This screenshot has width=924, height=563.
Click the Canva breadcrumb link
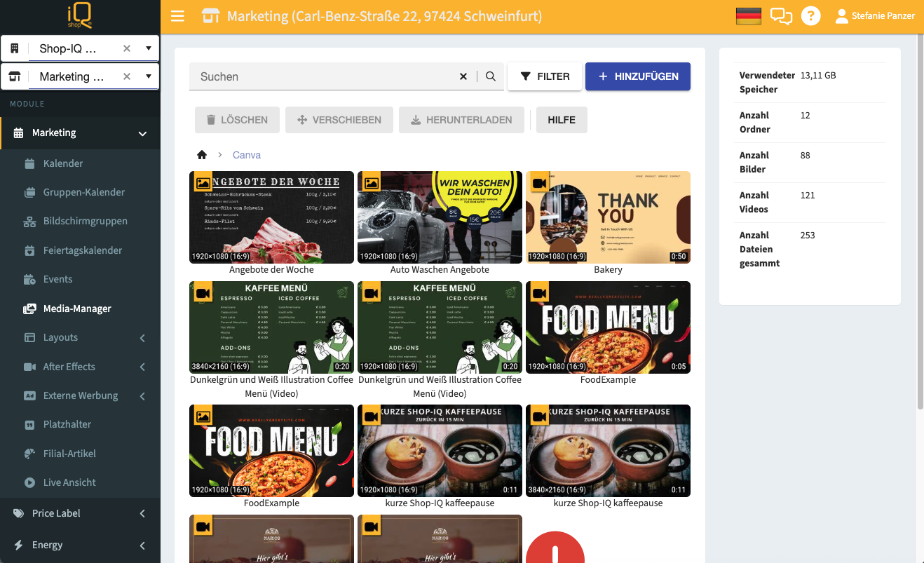point(247,155)
